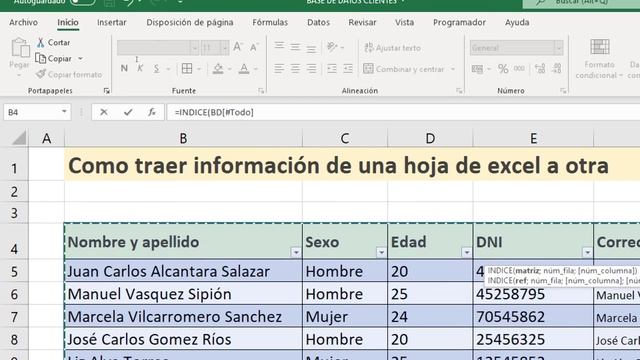Increase indent
This screenshot has width=640, height=360.
click(348, 69)
